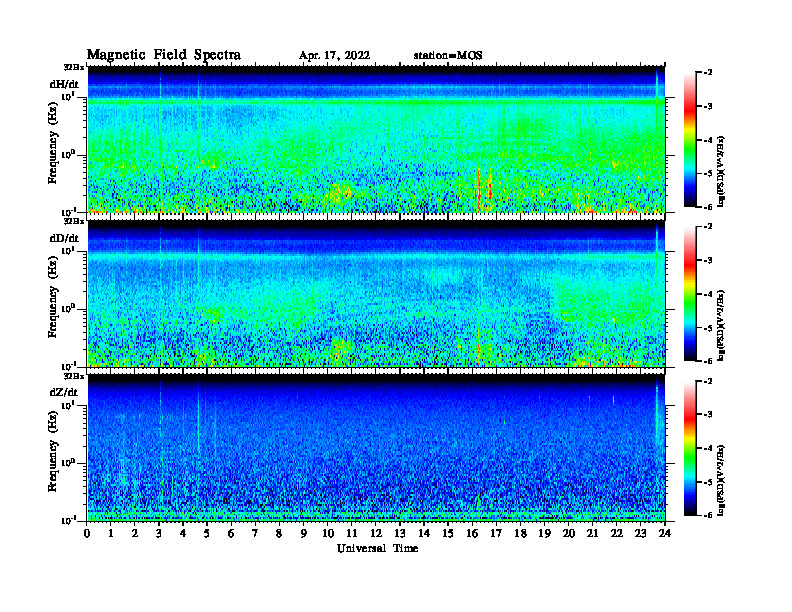
Task: Click the 10¹ frequency tick of dD/dt panel
Action: [x=68, y=250]
